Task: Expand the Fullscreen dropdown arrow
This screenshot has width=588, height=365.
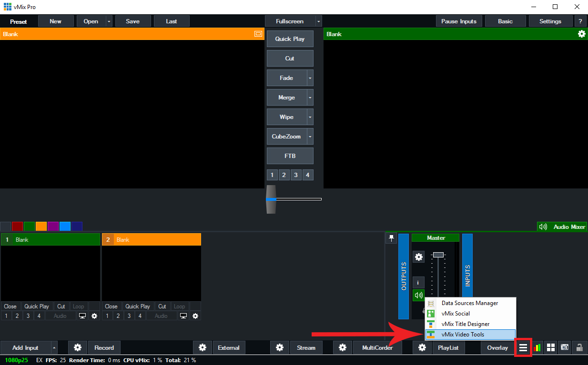Action: [318, 21]
